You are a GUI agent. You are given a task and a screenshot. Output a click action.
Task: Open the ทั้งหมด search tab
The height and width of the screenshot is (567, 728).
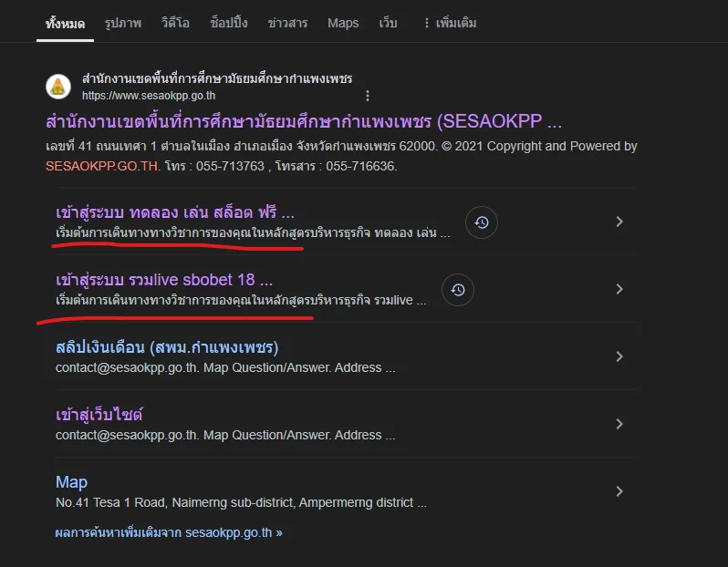(x=65, y=23)
